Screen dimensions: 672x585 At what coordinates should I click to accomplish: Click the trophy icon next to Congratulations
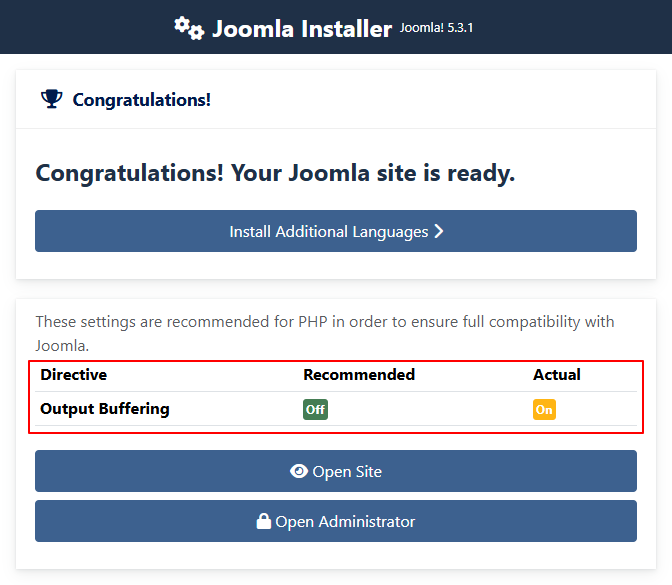[51, 99]
